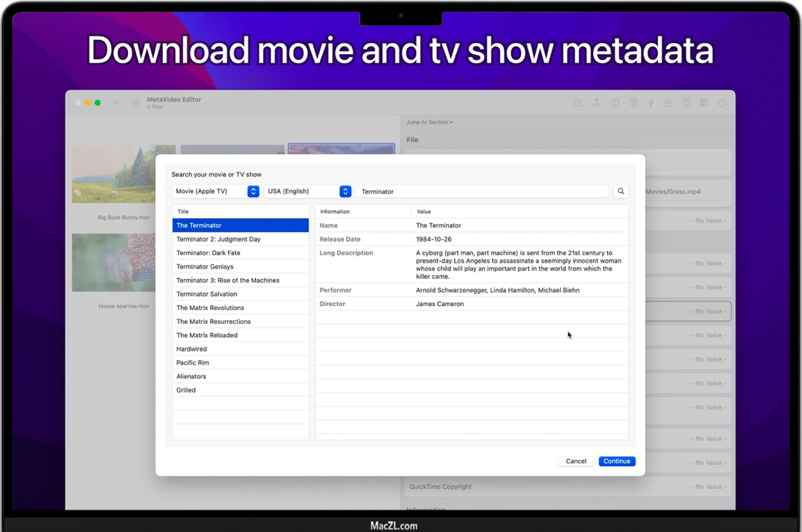Select the Big Buck Bunny.mov thumbnail
Screen dimensions: 802x532
[123, 174]
